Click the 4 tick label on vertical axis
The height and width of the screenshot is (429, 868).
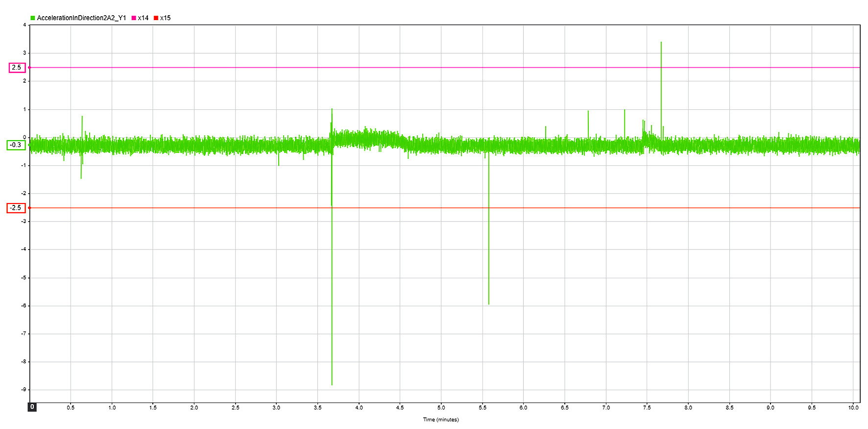(x=24, y=25)
